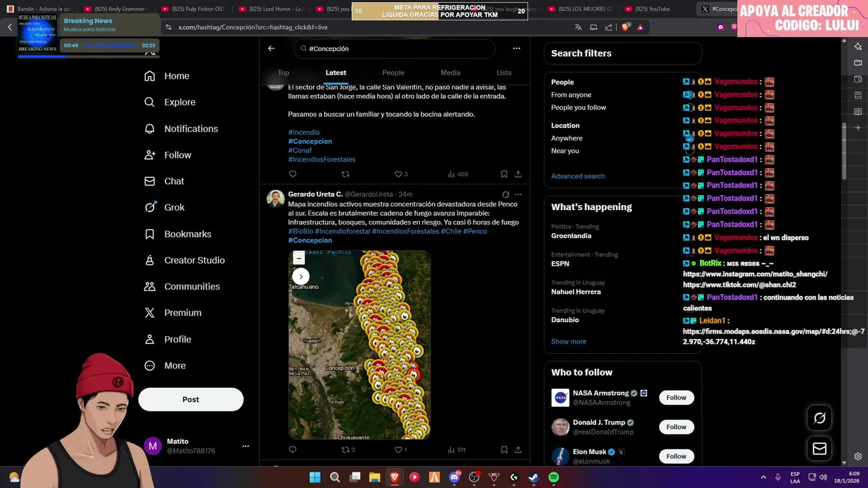Open Discord from the Windows taskbar
The height and width of the screenshot is (488, 868).
coord(454,477)
